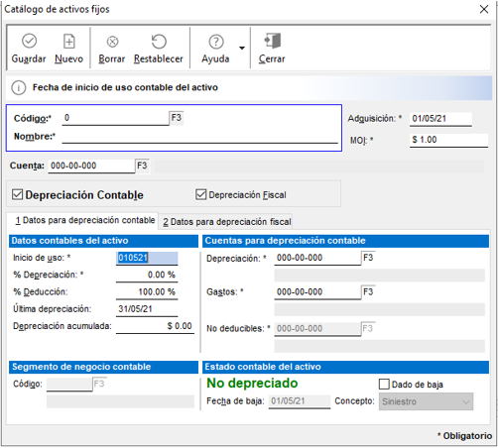Click the Adquisición date field

pos(440,119)
